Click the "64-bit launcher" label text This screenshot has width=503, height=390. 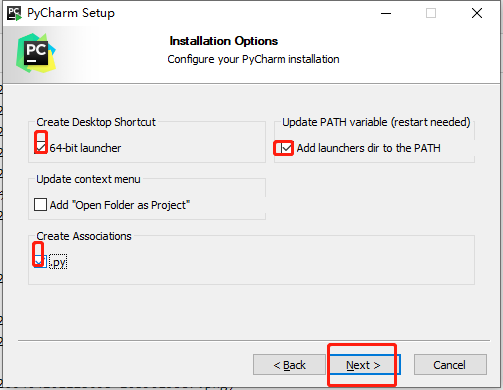[85, 148]
